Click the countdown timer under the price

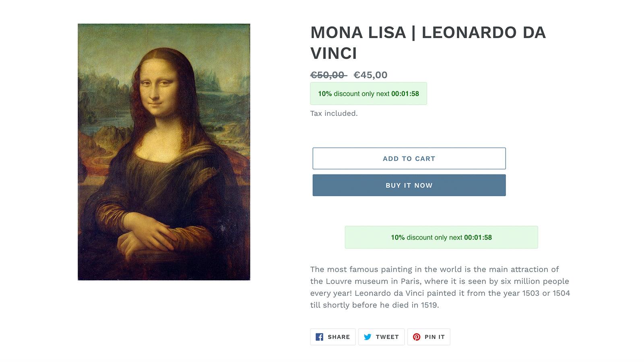(x=405, y=94)
